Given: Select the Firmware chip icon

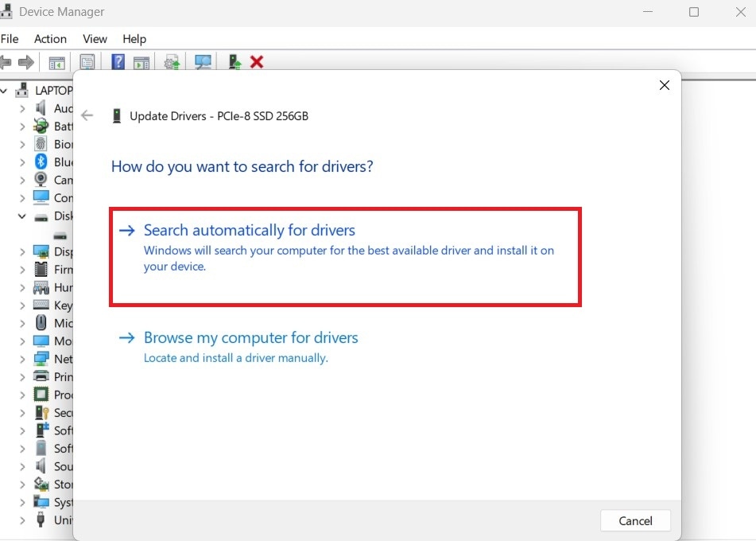Looking at the screenshot, I should coord(41,269).
